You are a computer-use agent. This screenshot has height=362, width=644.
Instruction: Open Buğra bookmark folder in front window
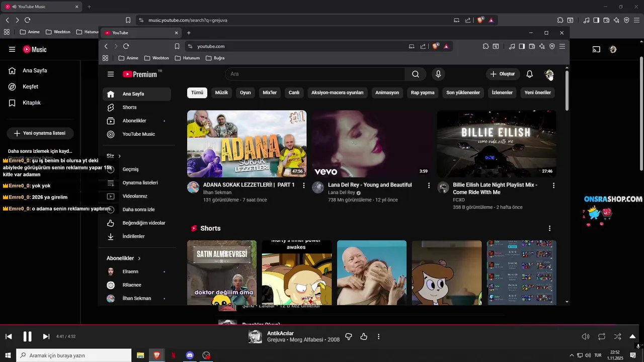click(215, 58)
